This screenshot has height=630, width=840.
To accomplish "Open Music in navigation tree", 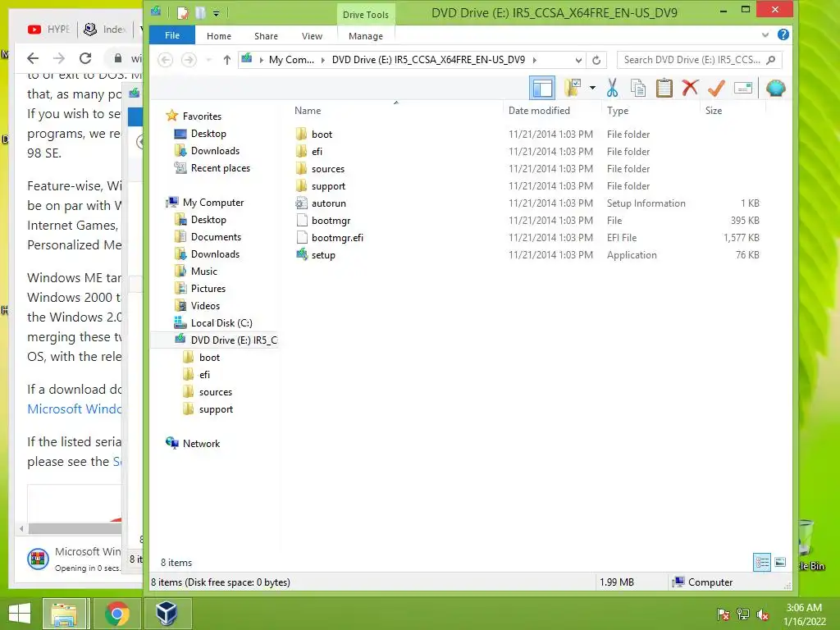I will (x=203, y=271).
